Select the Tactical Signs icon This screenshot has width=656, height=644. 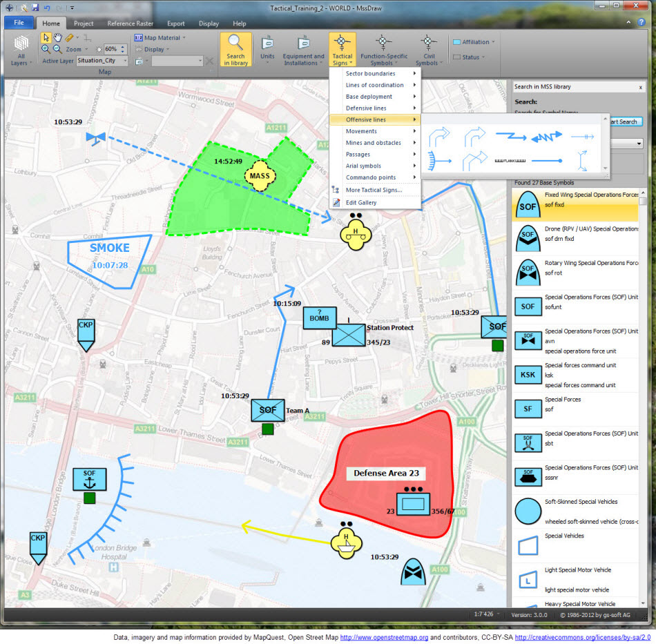(343, 41)
